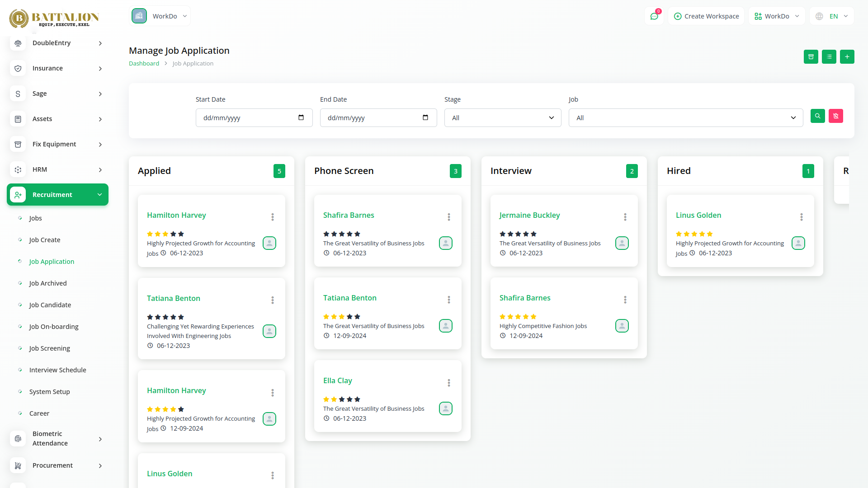Click the Create Workspace button
Image resolution: width=868 pixels, height=488 pixels.
[x=706, y=16]
